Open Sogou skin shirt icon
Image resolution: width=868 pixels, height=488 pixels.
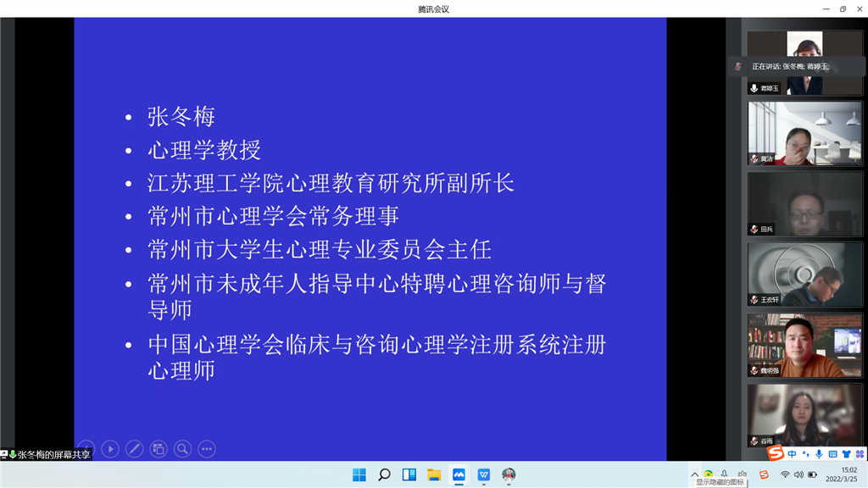click(x=847, y=454)
